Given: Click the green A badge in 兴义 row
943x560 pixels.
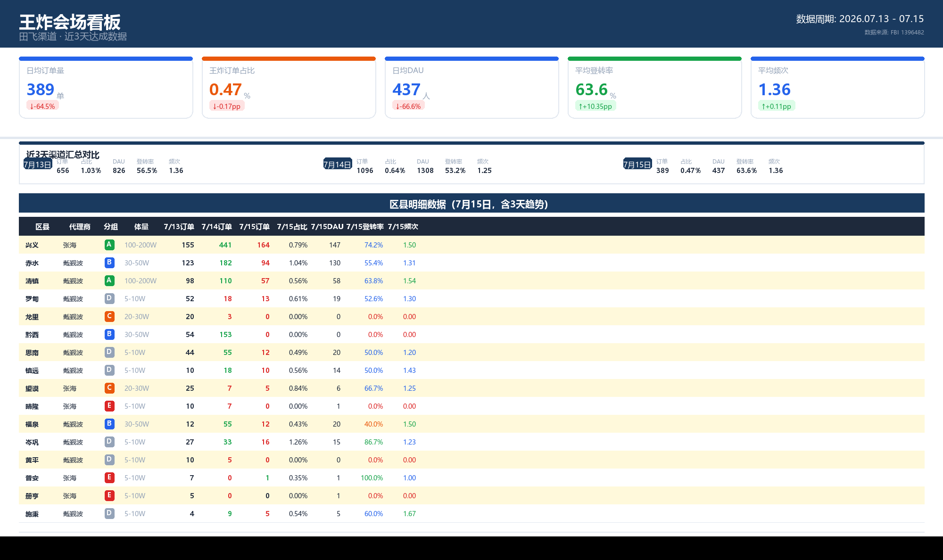Looking at the screenshot, I should tap(109, 245).
